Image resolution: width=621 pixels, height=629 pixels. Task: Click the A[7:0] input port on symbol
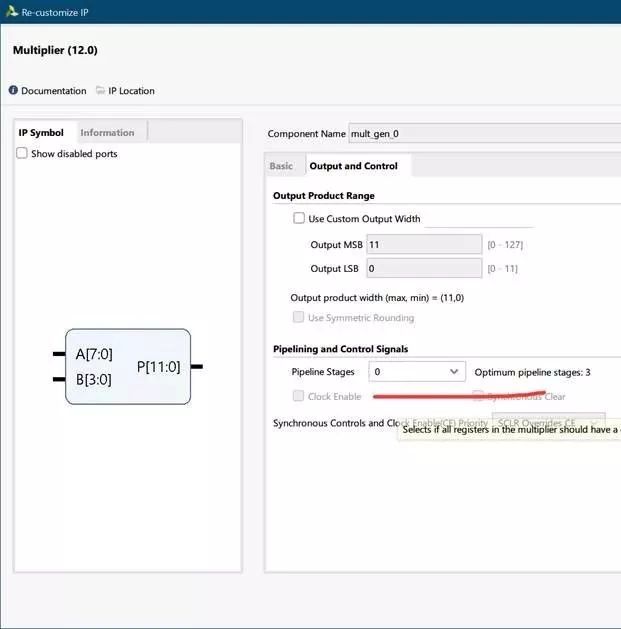pos(59,354)
